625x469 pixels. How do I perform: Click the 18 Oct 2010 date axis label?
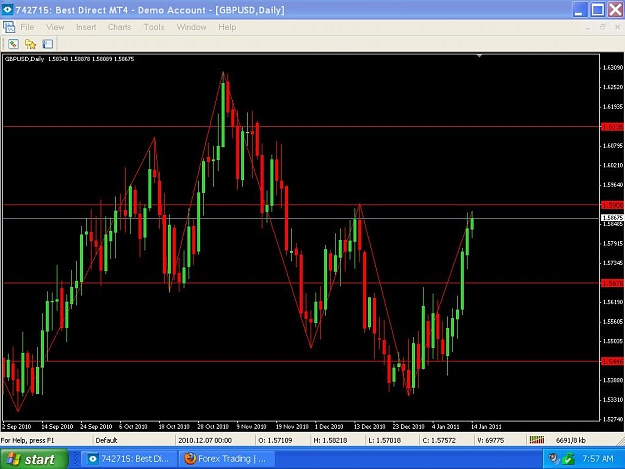tap(174, 426)
